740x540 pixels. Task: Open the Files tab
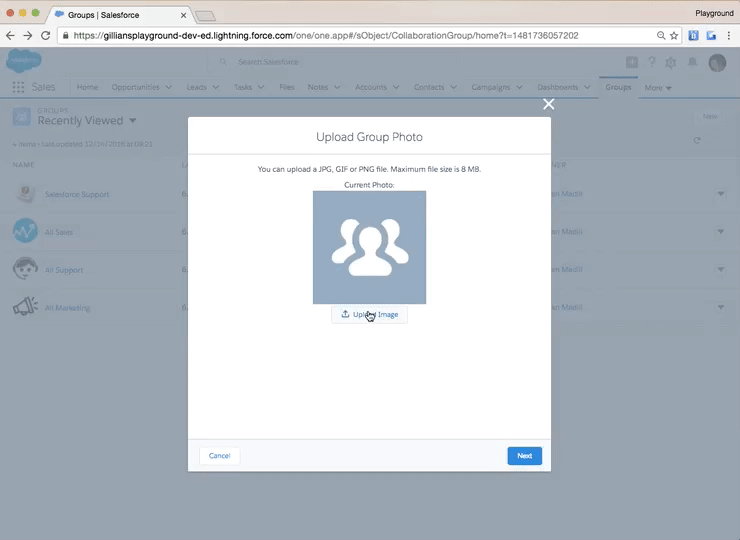(x=286, y=87)
